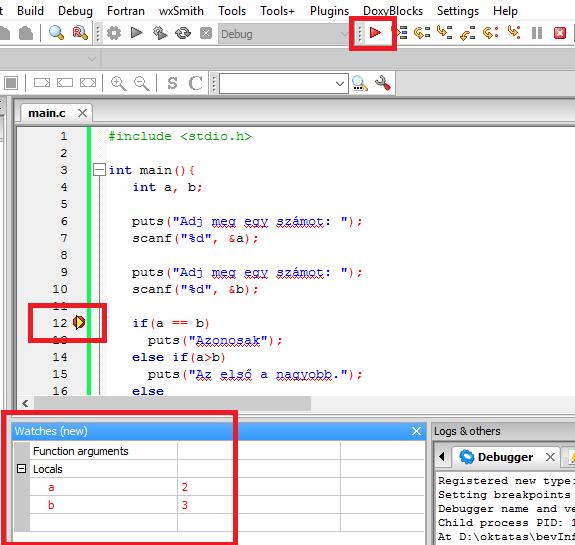This screenshot has width=575, height=545.
Task: Select the main.c editor tab
Action: tap(47, 113)
